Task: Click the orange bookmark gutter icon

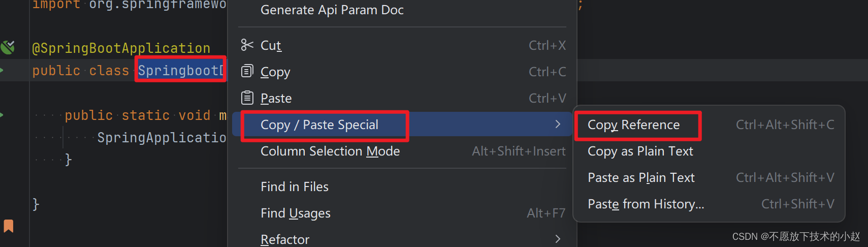Action: click(x=9, y=226)
